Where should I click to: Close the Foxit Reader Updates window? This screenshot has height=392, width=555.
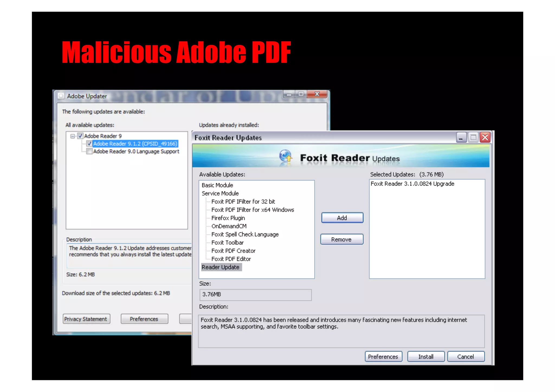[485, 138]
